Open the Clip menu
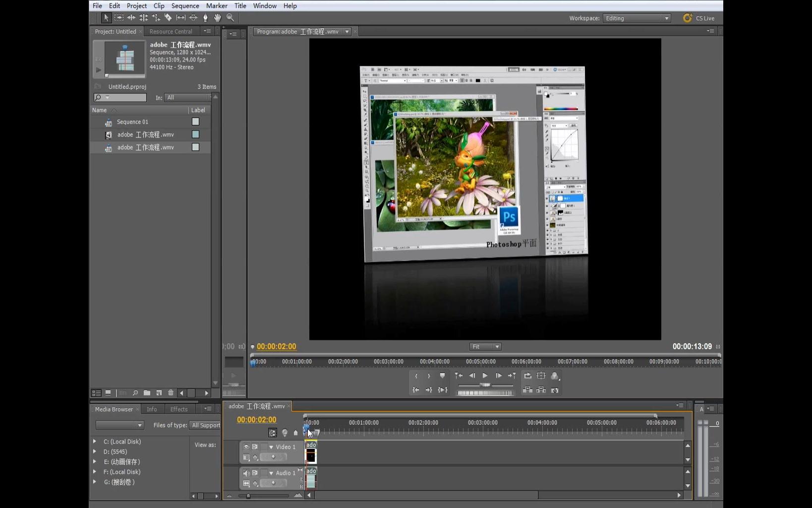The width and height of the screenshot is (812, 508). point(159,6)
